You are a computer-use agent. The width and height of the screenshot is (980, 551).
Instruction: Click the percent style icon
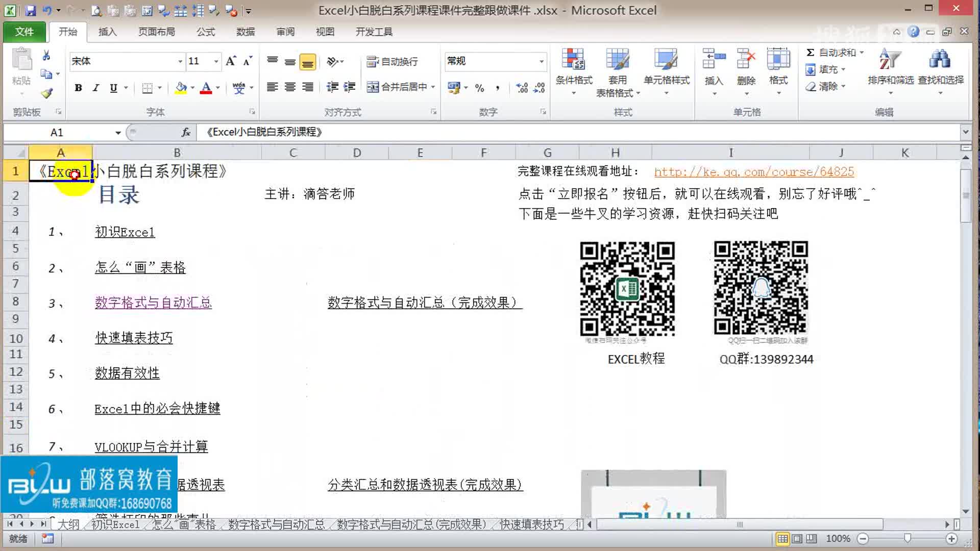tap(479, 88)
